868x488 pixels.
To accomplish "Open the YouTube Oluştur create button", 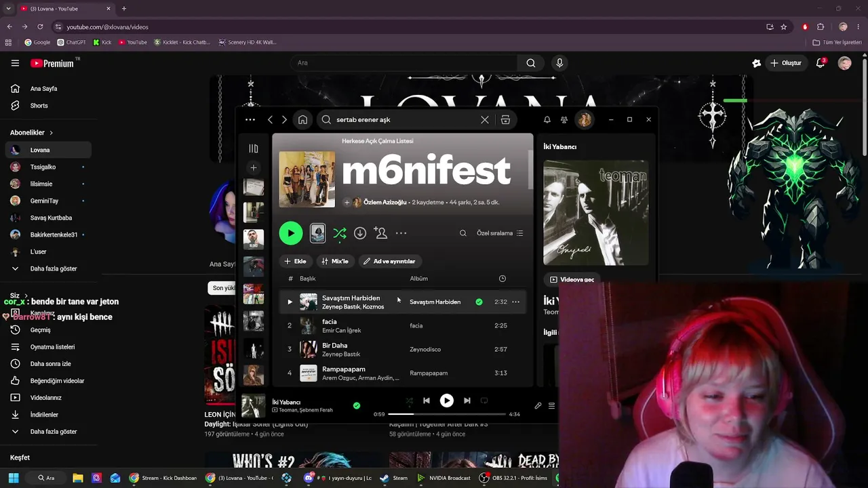I will point(786,63).
